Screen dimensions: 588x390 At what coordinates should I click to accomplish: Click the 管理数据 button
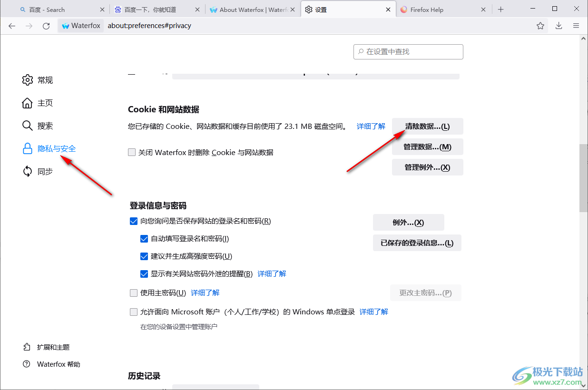(x=428, y=147)
